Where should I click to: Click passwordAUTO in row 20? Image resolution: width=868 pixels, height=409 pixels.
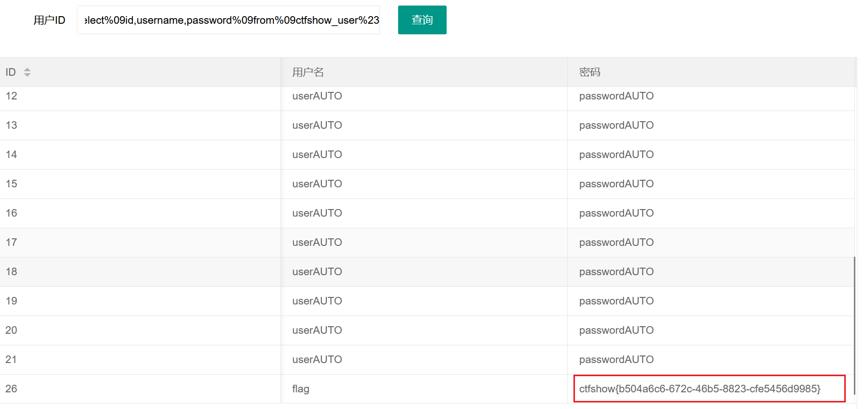pos(616,330)
